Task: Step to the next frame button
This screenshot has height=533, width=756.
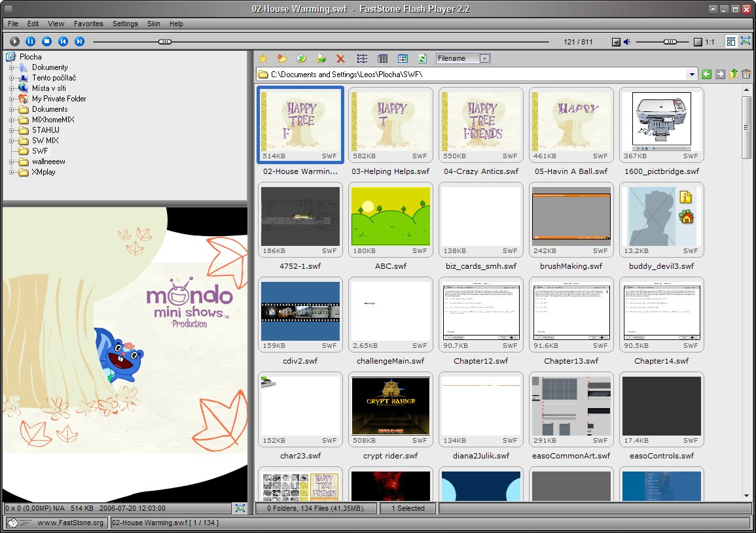Action: [80, 41]
